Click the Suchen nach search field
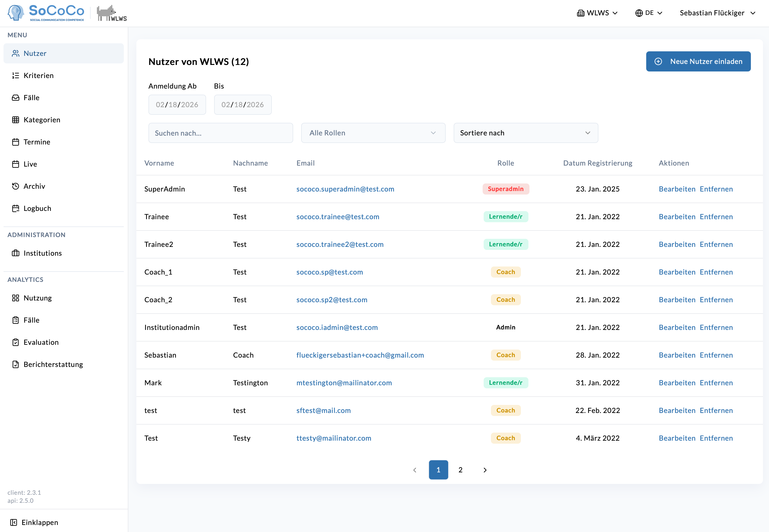Viewport: 769px width, 532px height. 220,133
